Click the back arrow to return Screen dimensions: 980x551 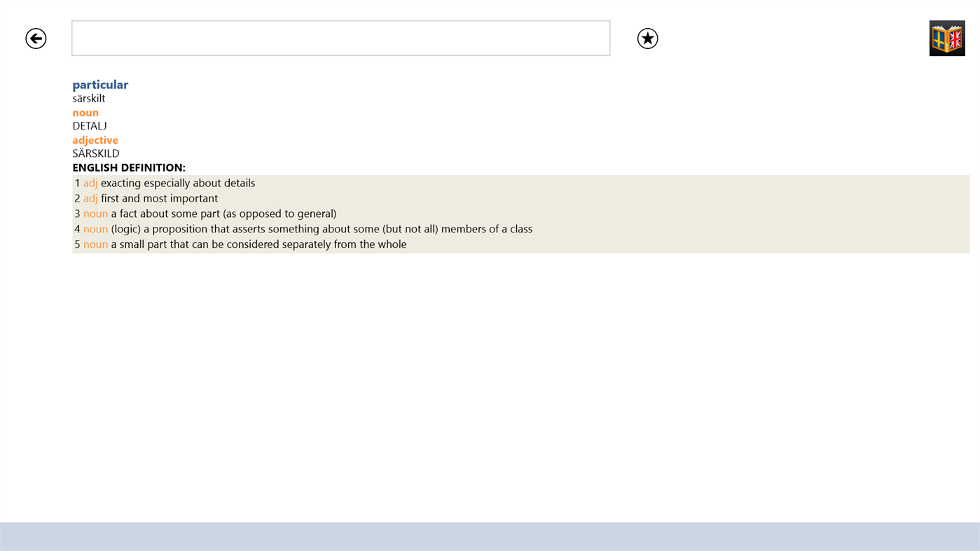pos(35,39)
